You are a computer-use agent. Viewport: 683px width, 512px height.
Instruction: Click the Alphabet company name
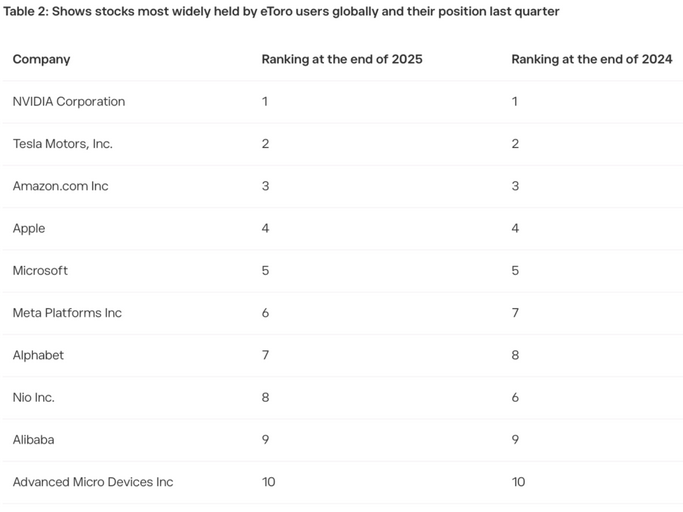click(38, 355)
